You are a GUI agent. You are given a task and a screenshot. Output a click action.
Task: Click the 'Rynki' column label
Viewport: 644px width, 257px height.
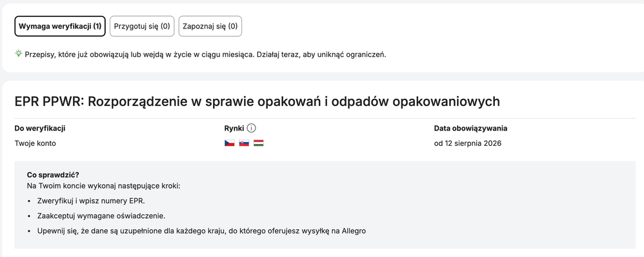pyautogui.click(x=234, y=128)
